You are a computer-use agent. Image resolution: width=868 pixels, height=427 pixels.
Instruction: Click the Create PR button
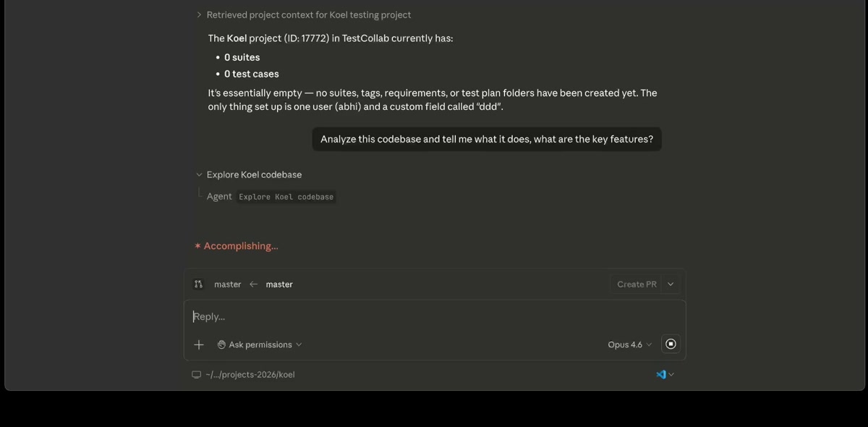pos(636,284)
